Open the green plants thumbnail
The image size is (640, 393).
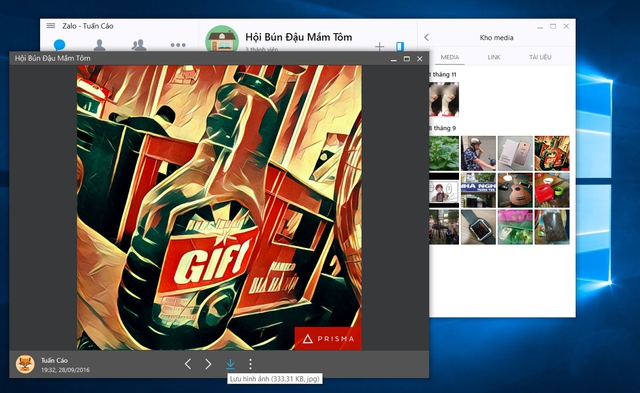(x=444, y=153)
